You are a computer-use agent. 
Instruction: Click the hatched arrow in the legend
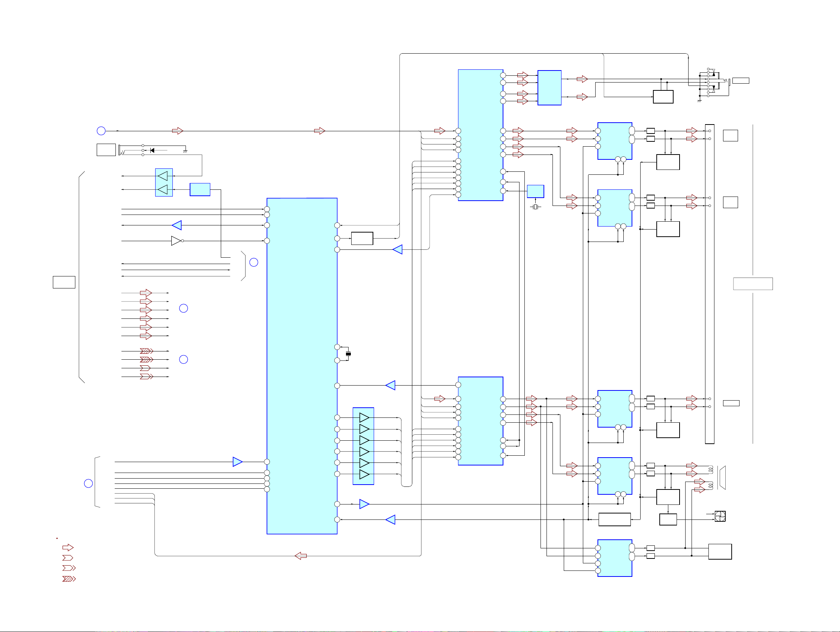click(69, 579)
